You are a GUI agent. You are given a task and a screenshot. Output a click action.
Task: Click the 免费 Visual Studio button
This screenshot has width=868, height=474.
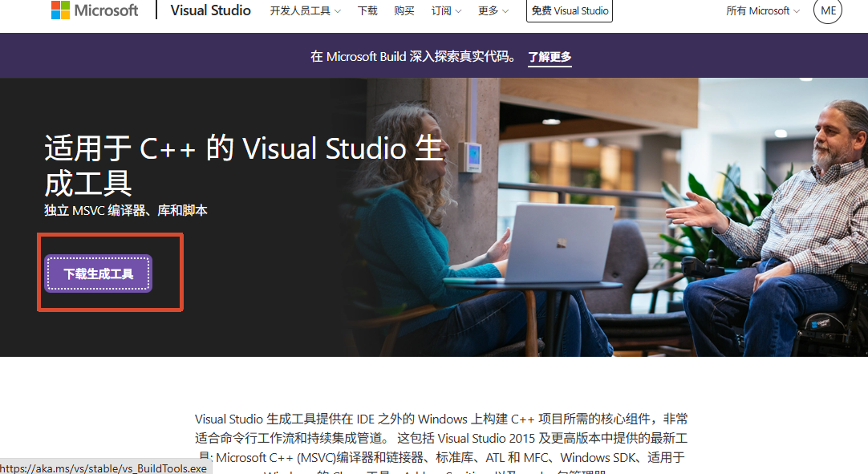pyautogui.click(x=570, y=10)
